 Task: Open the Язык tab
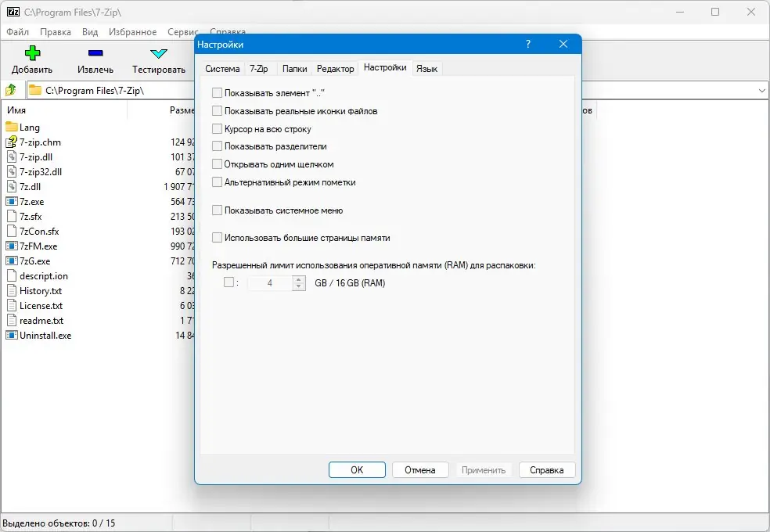point(426,69)
